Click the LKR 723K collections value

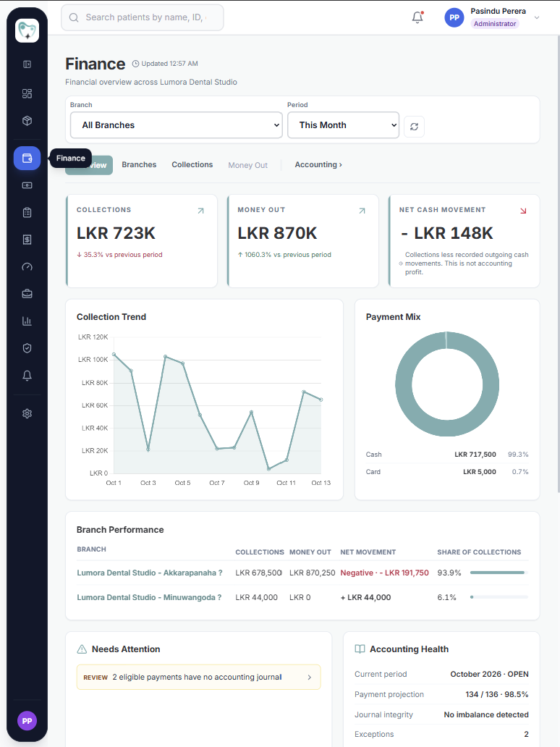[x=116, y=233]
